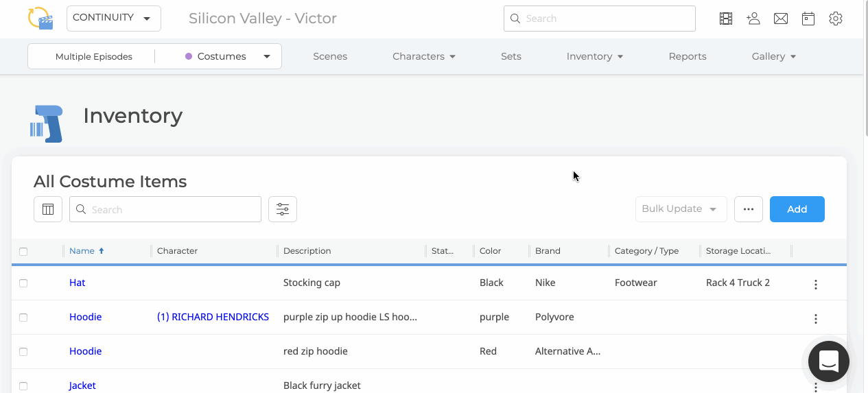Click the Add button
The width and height of the screenshot is (868, 393).
797,209
